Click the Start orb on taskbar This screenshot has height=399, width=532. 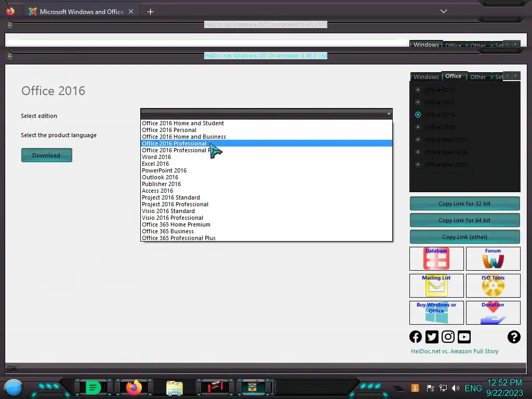(14, 388)
